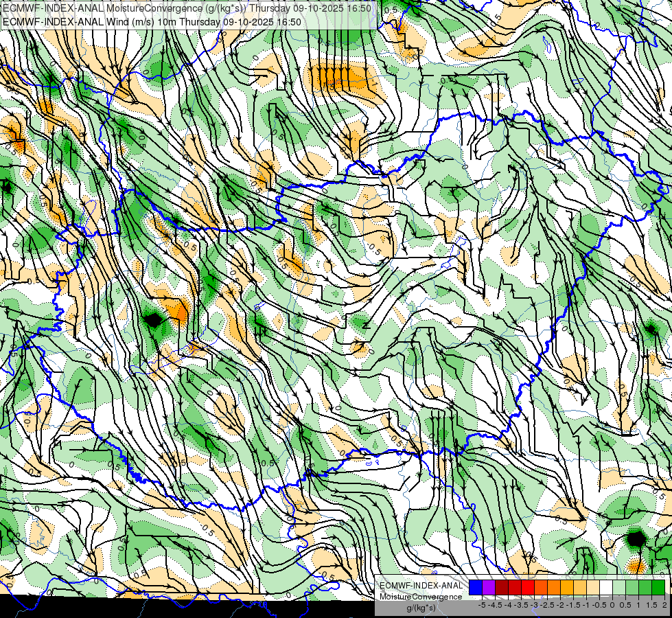Pick the bright red swatch between -3.5 and -3
672x618 pixels.
pos(528,587)
